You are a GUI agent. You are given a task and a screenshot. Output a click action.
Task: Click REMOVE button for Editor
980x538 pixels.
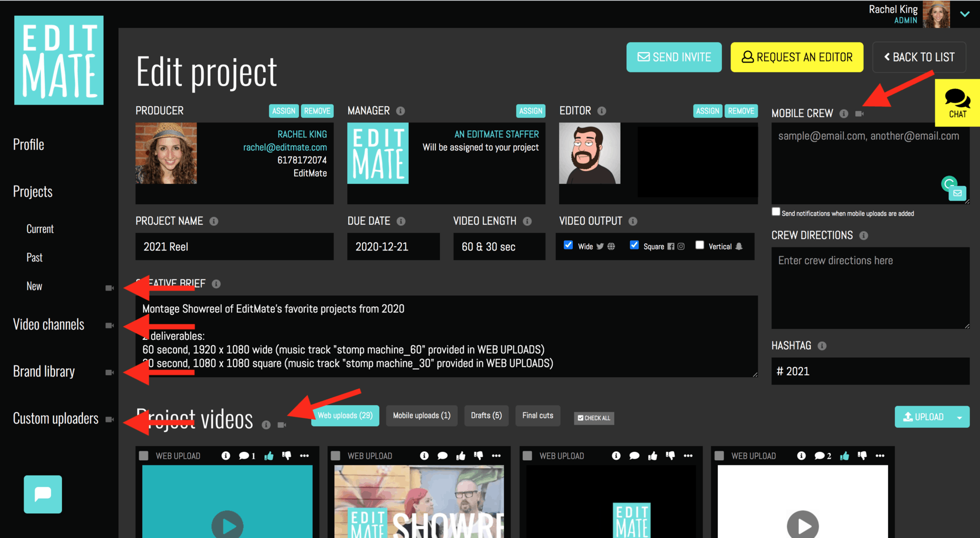pos(741,111)
